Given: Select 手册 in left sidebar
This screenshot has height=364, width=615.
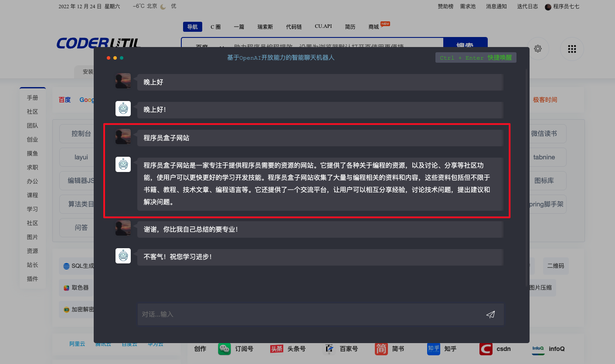Looking at the screenshot, I should [x=32, y=98].
